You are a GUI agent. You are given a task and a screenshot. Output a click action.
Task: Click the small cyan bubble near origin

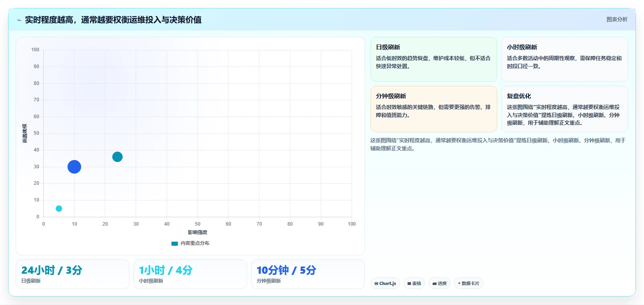click(59, 208)
